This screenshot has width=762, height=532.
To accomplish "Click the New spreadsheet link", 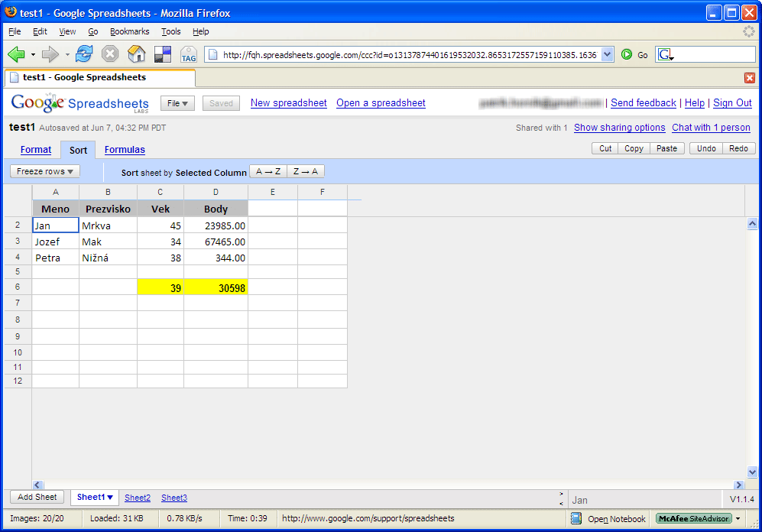I will click(289, 103).
